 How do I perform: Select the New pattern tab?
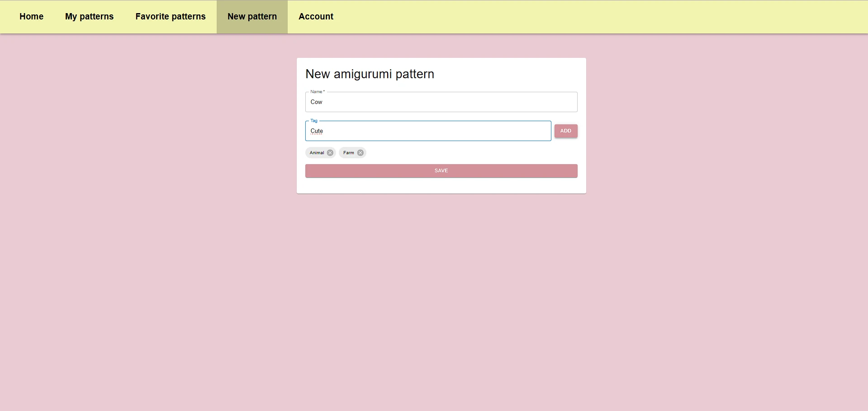[x=252, y=16]
